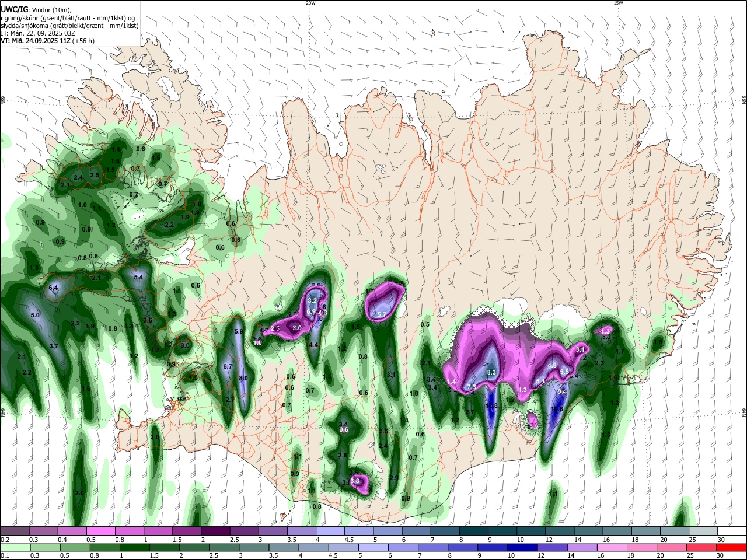Select the white 30 snow legend swatch
The image size is (747, 560).
(x=732, y=531)
